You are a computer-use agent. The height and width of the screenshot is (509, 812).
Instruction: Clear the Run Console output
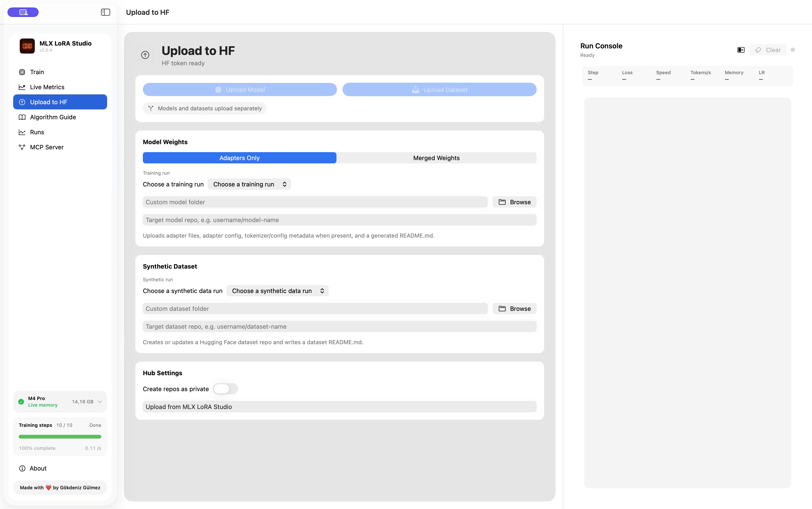point(768,50)
